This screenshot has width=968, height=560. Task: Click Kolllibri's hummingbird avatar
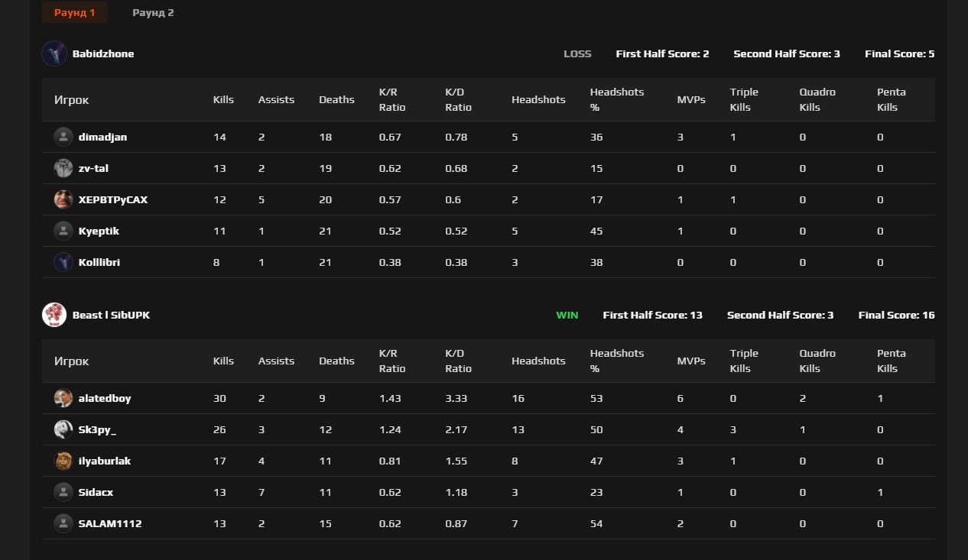[x=63, y=263]
